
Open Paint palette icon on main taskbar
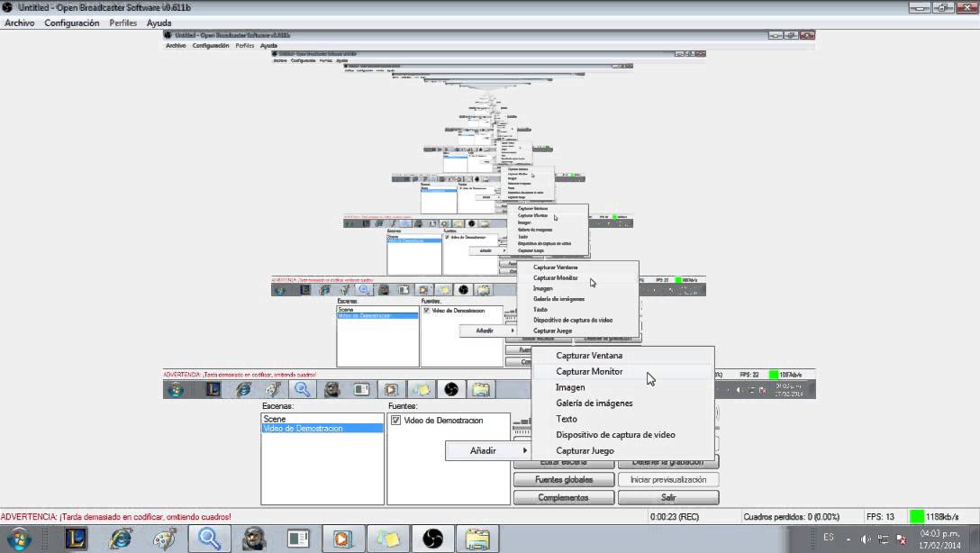click(x=164, y=539)
